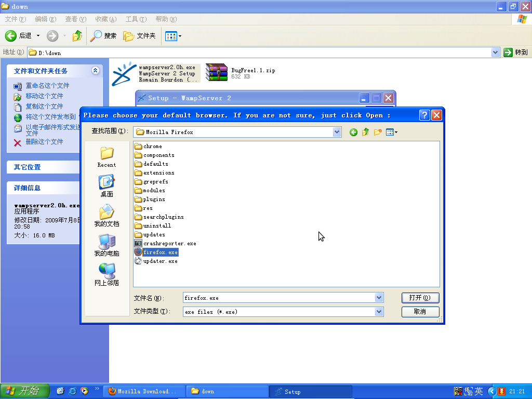Open the Tools (工具) menu
This screenshot has height=399, width=532.
pos(136,19)
